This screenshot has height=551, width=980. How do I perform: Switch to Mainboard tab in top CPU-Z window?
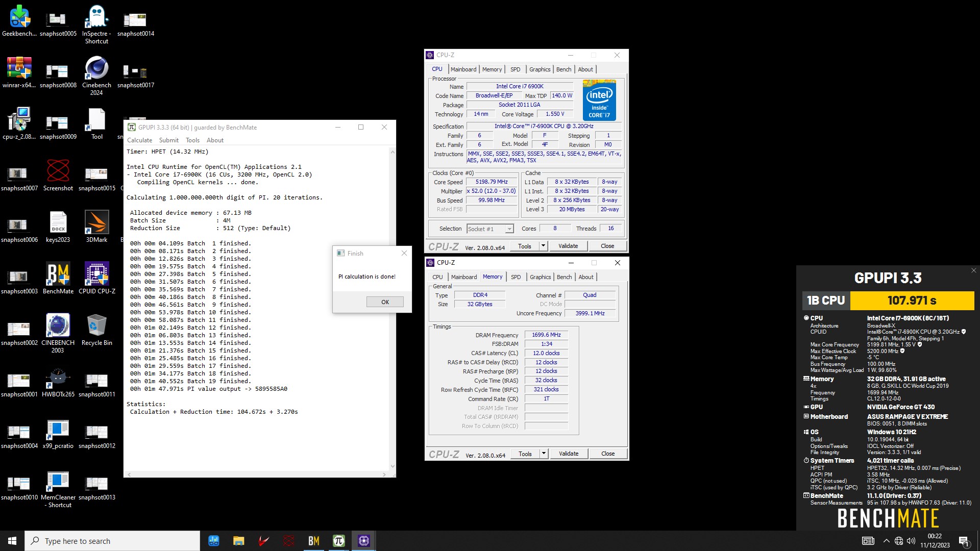click(x=463, y=69)
